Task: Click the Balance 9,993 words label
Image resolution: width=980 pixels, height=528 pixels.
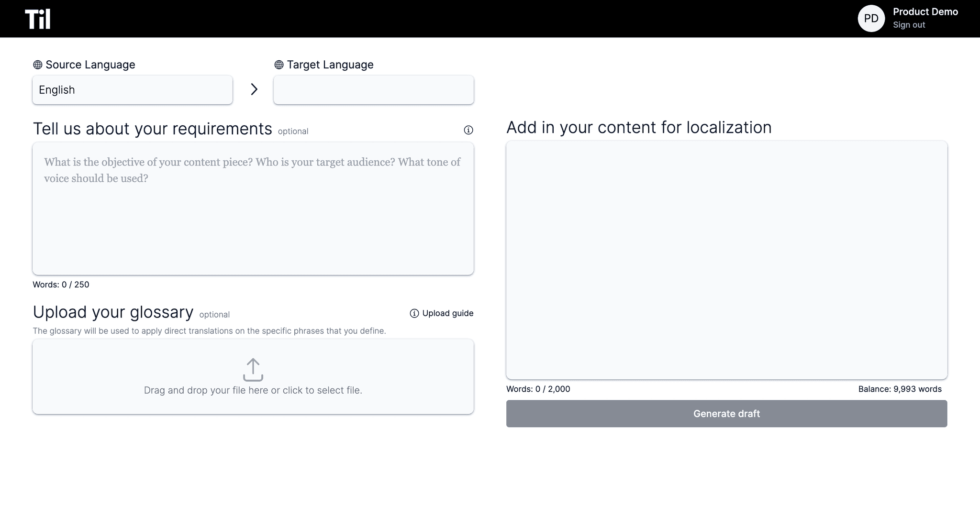Action: 900,389
